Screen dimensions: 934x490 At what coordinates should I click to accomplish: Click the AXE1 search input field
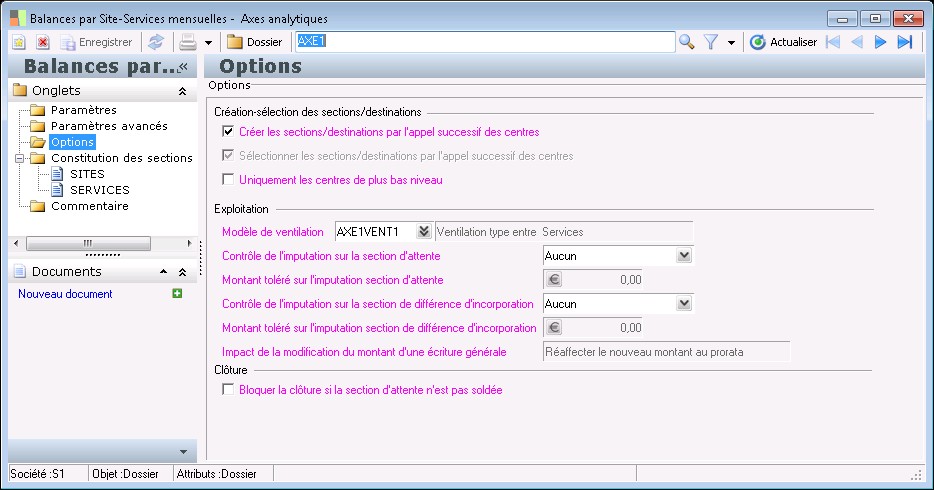pos(485,42)
